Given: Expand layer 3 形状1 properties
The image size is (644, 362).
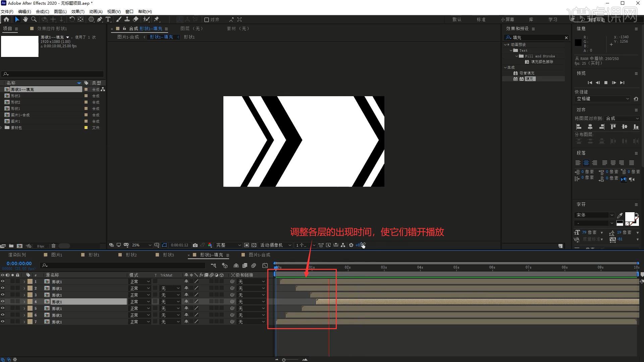Looking at the screenshot, I should click(x=24, y=295).
